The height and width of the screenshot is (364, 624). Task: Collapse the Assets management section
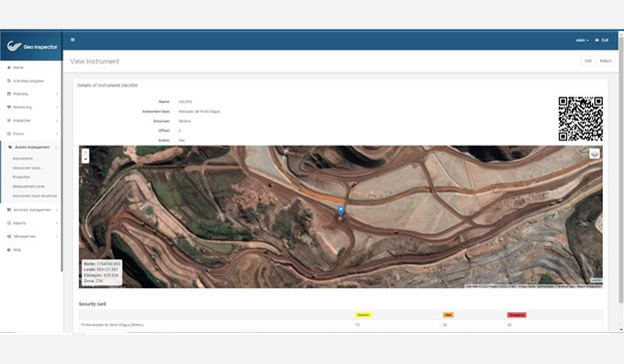[32, 148]
